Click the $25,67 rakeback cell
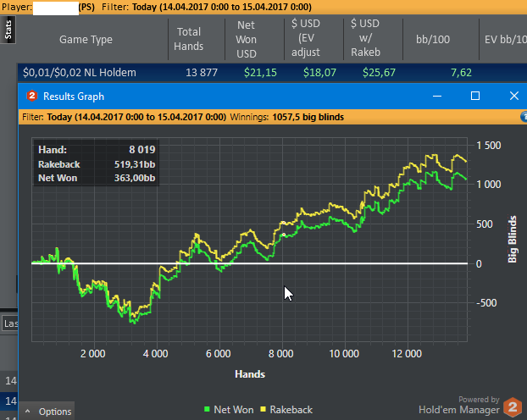Screen dimensions: 527x420 [x=379, y=73]
